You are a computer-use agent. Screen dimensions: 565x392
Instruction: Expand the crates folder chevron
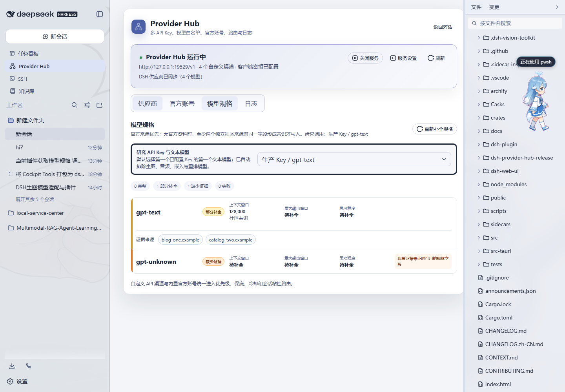click(479, 118)
